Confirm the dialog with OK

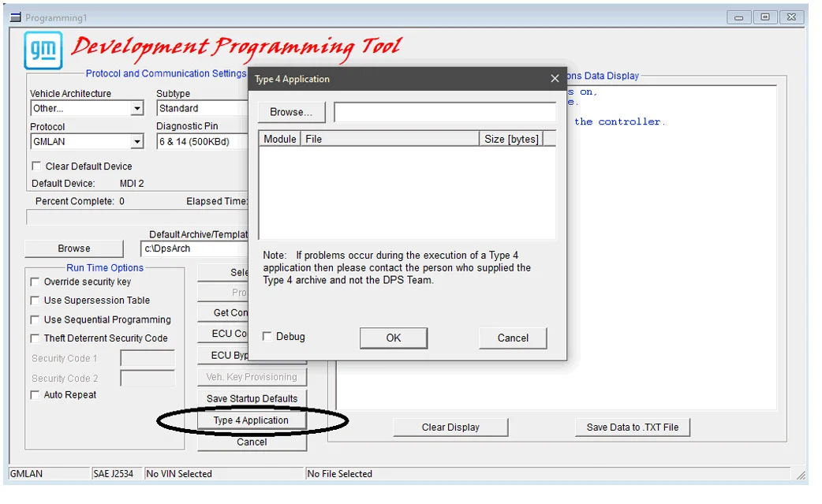(393, 338)
